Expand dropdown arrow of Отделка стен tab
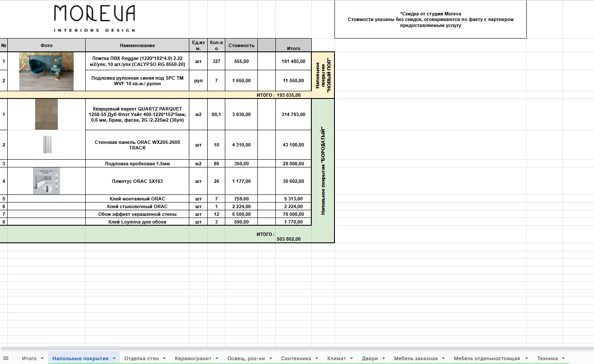 [x=164, y=358]
